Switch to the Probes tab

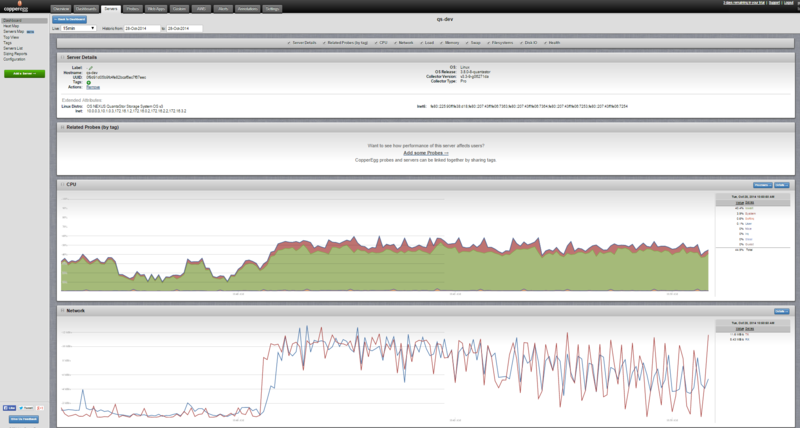(x=133, y=9)
